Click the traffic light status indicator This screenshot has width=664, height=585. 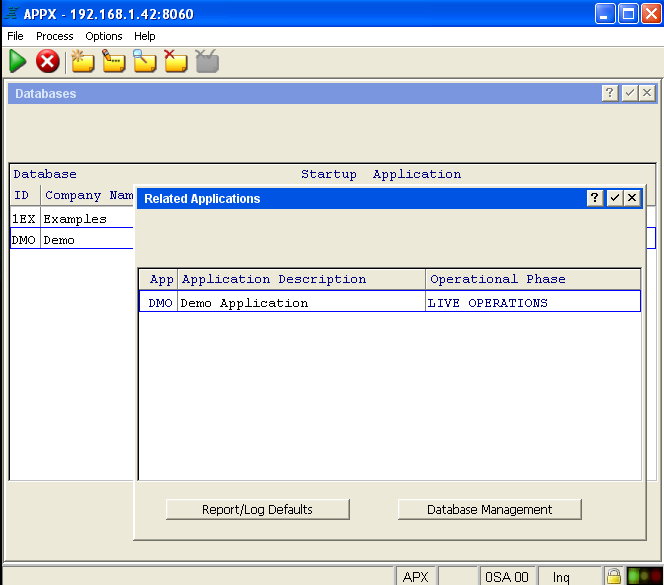(x=643, y=576)
